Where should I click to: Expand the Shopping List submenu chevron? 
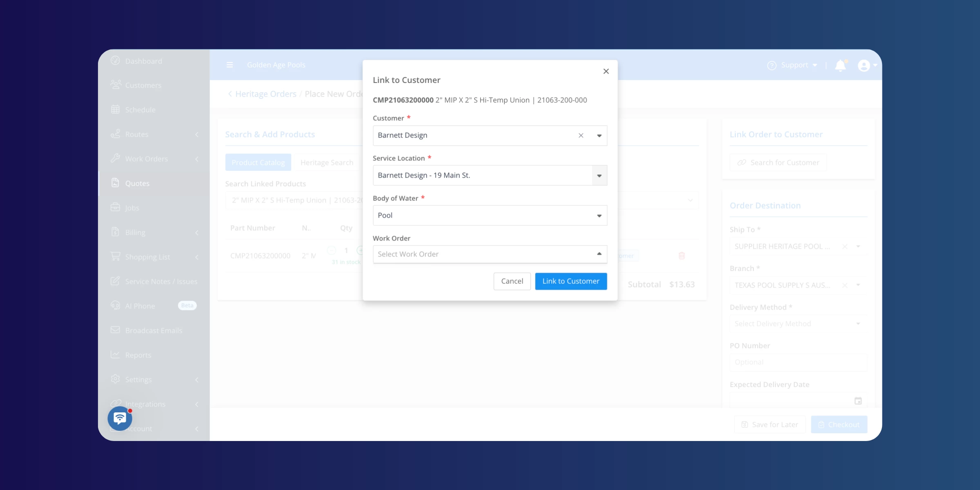(x=197, y=257)
